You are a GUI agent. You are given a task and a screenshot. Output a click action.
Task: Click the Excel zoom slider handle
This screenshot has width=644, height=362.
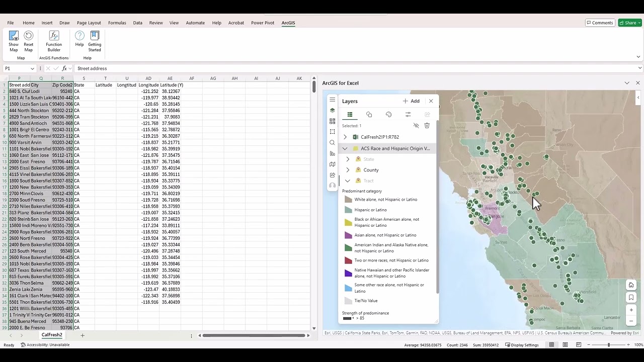click(609, 345)
